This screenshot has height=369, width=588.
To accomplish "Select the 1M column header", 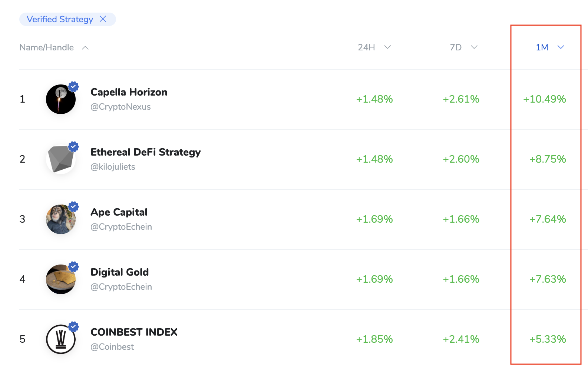I will point(542,47).
